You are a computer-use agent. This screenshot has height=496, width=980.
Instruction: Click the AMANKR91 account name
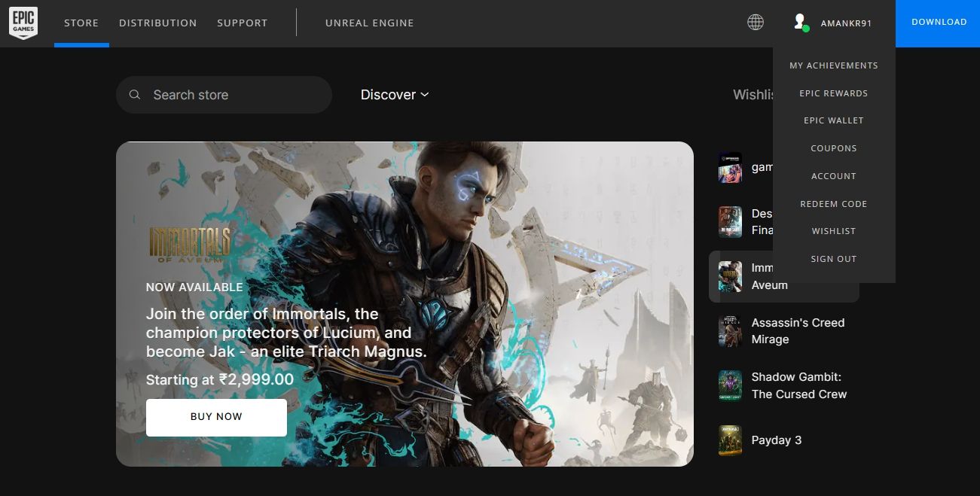pos(846,23)
